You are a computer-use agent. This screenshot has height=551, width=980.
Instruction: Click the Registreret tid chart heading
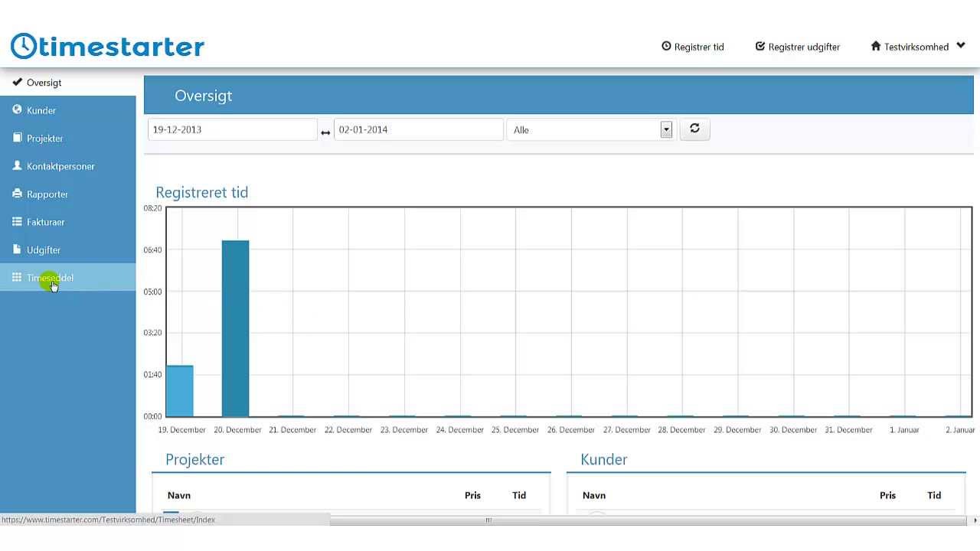point(202,192)
